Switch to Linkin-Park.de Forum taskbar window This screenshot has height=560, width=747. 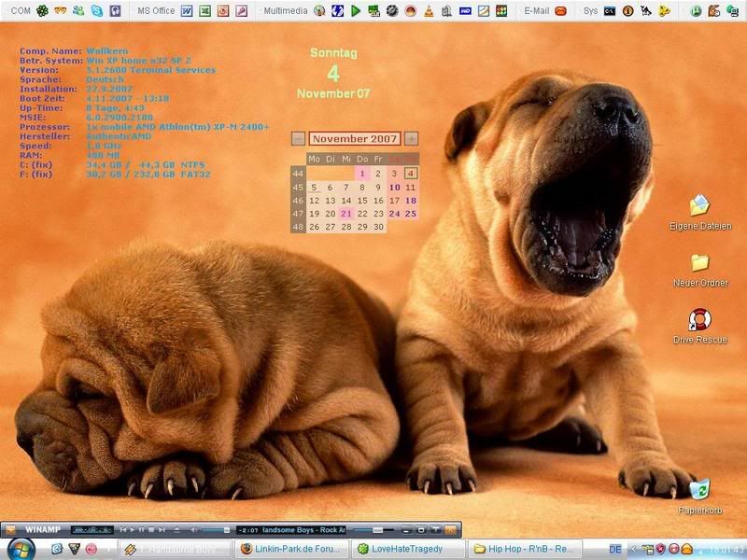tap(292, 549)
